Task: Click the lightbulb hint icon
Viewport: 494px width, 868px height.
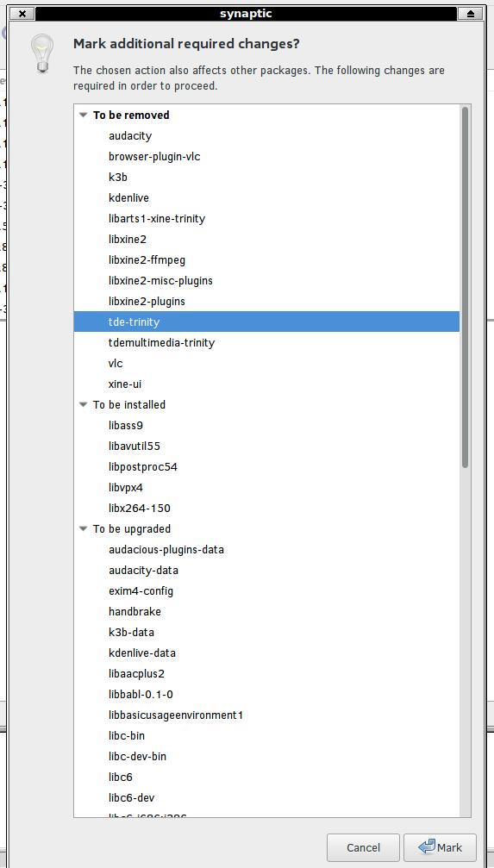Action: click(42, 53)
